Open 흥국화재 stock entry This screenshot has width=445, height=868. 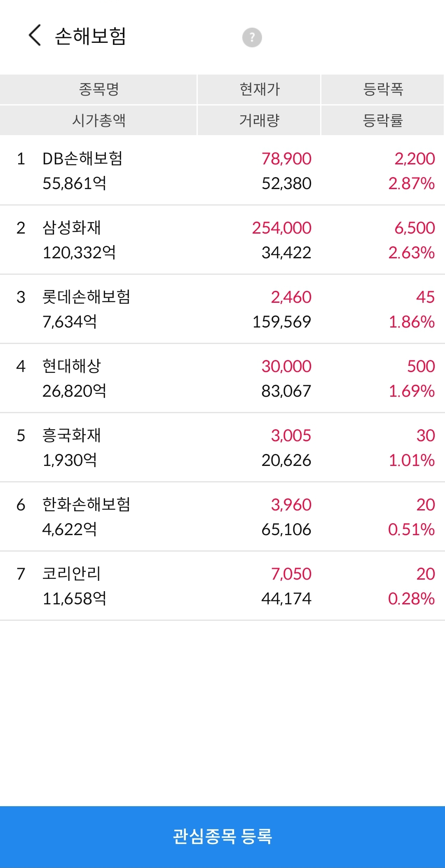click(222, 447)
